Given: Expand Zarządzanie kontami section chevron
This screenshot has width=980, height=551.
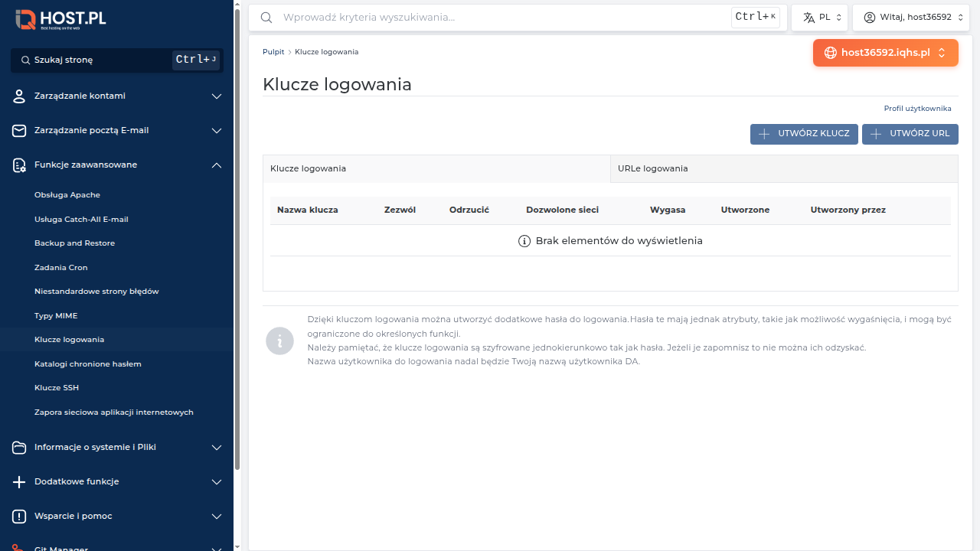Looking at the screenshot, I should coord(217,96).
